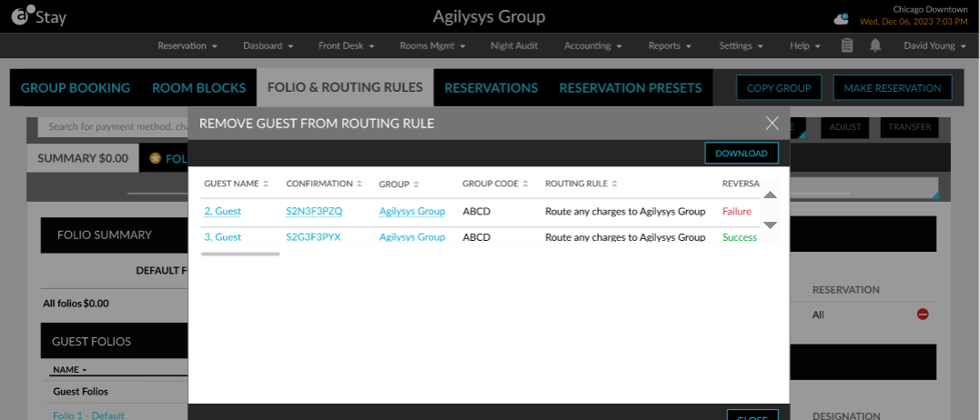Open guest link 3, Guest

[x=223, y=237]
